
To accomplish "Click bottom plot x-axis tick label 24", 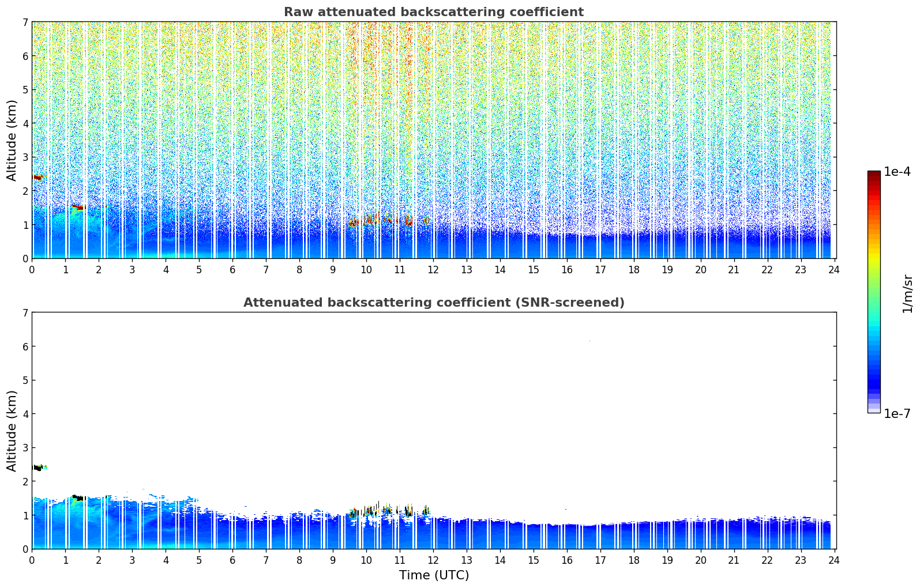I will tap(835, 560).
